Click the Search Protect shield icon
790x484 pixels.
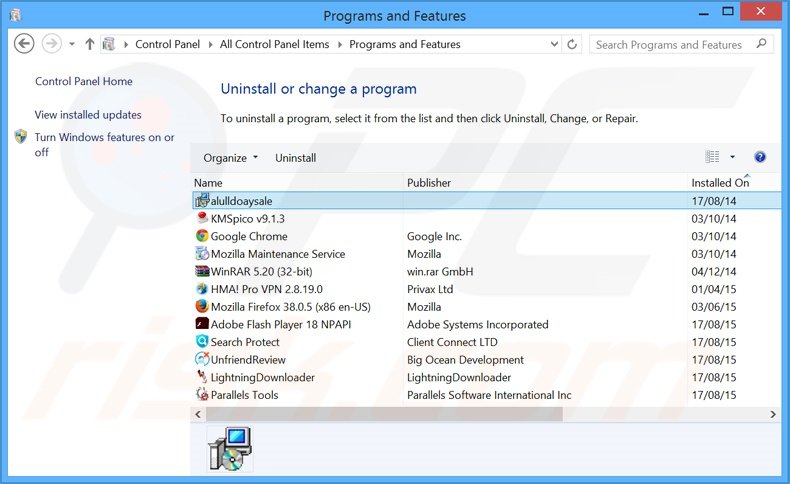202,341
